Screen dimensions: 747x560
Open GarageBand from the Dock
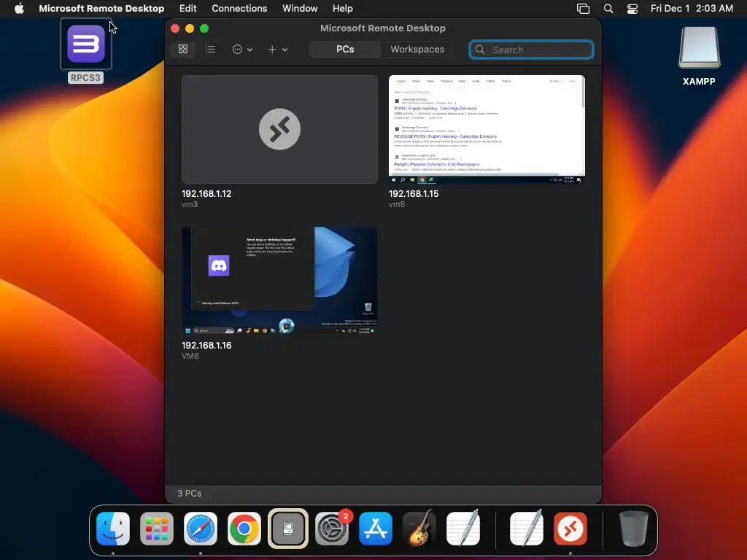point(419,528)
